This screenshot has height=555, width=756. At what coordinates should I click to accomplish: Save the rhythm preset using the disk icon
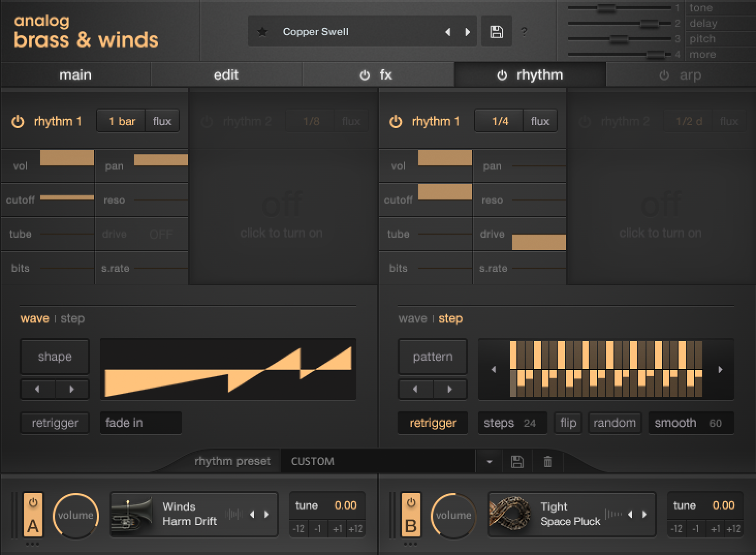[517, 461]
